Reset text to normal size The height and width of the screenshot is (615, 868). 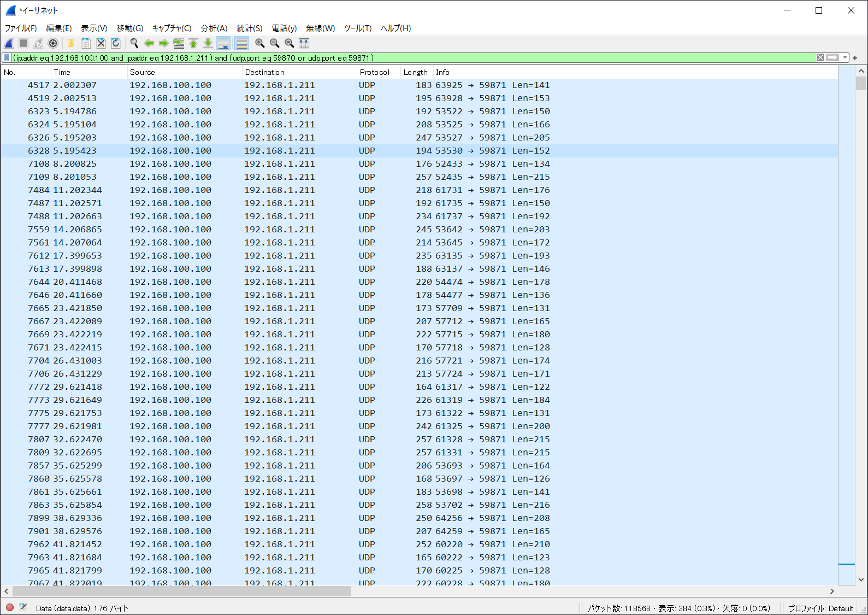point(290,43)
